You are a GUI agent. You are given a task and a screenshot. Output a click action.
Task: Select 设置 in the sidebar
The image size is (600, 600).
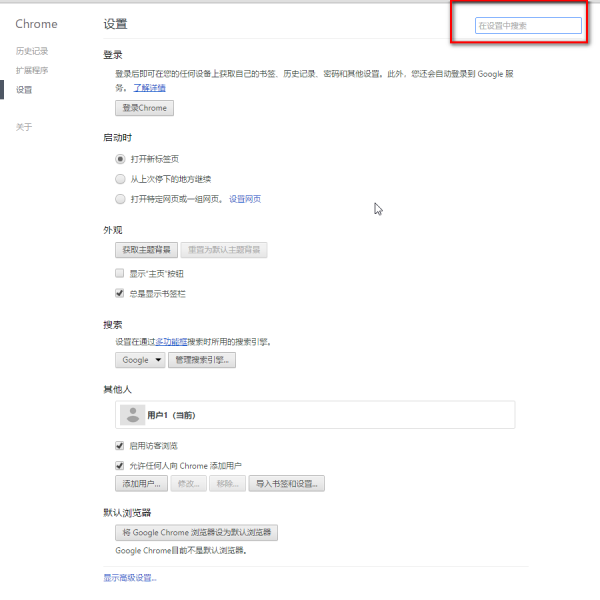pos(24,90)
